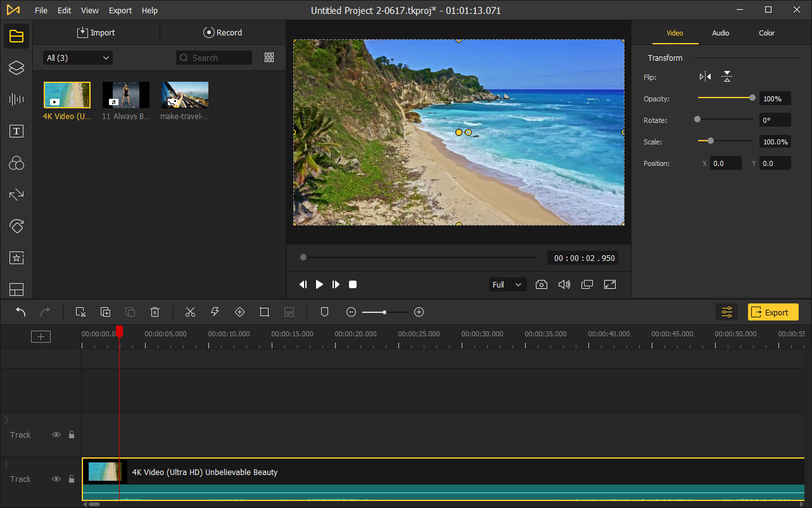Image resolution: width=812 pixels, height=508 pixels.
Task: Expand the horizontal flip options
Action: click(704, 76)
